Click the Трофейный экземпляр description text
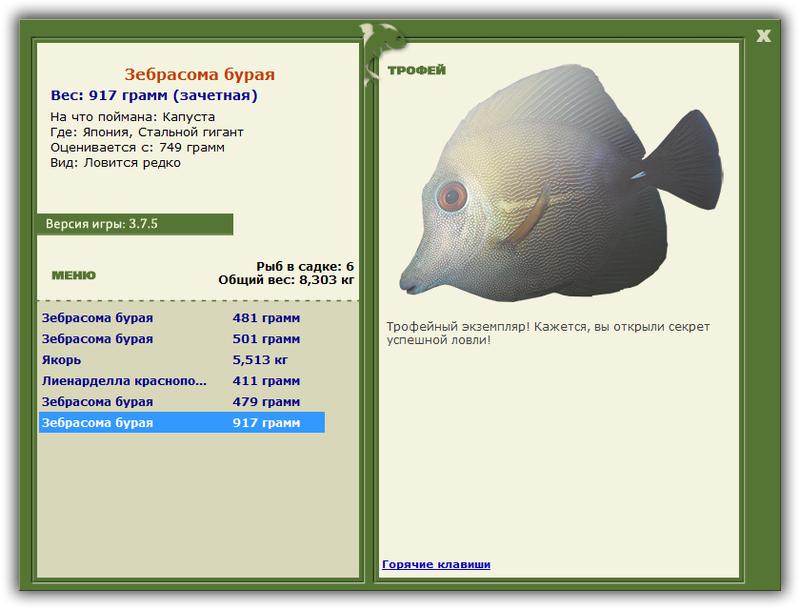This screenshot has height=610, width=800. (x=548, y=333)
